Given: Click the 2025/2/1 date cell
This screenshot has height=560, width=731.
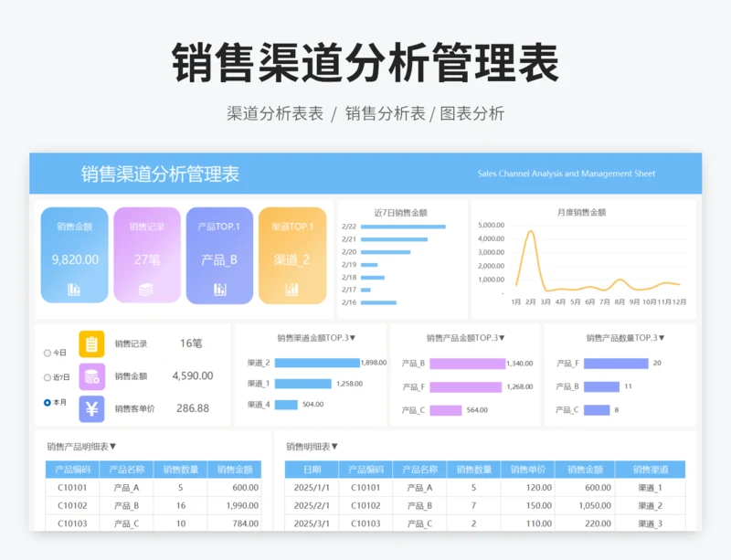Looking at the screenshot, I should point(312,506).
